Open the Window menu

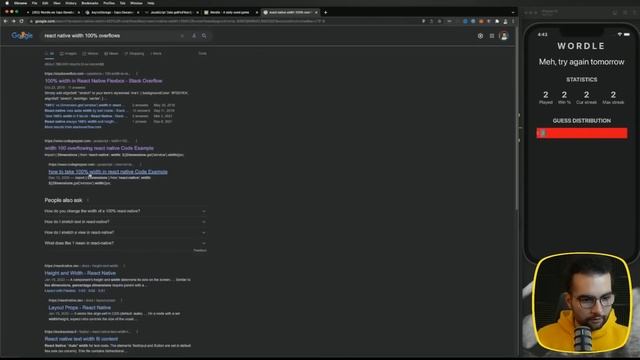click(x=136, y=3)
